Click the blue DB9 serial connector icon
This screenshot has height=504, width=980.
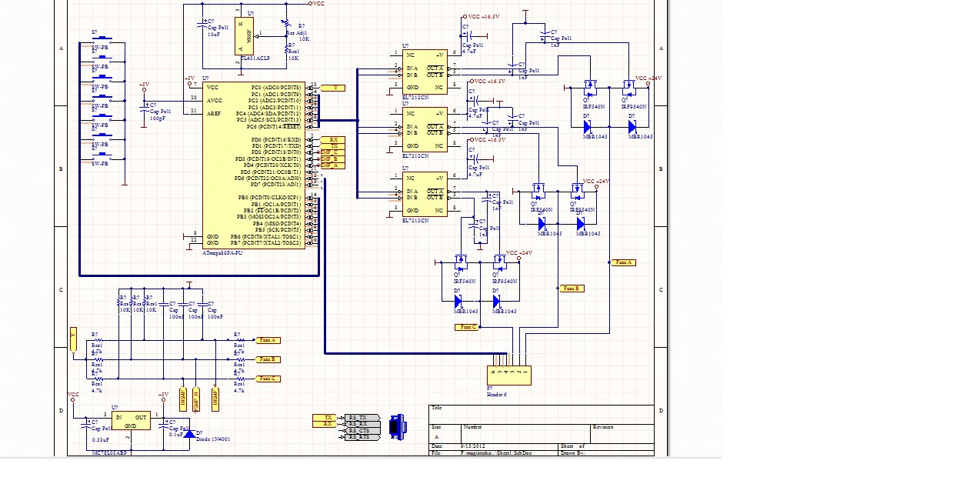click(397, 426)
